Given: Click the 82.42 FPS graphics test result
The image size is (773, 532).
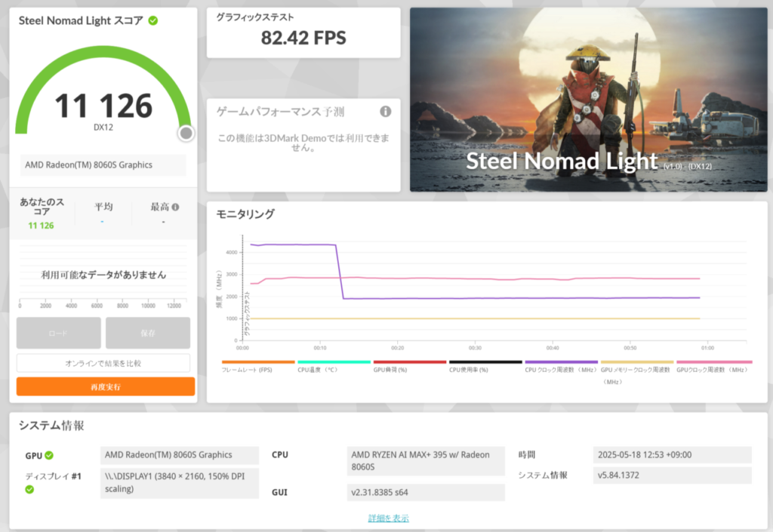Looking at the screenshot, I should pos(303,38).
